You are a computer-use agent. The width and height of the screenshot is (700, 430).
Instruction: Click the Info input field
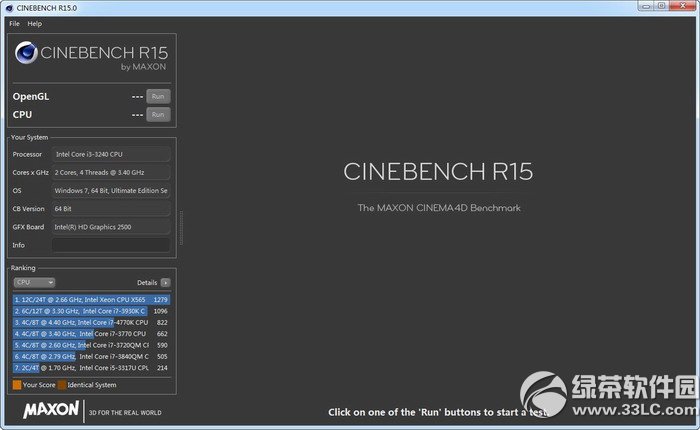pyautogui.click(x=111, y=245)
